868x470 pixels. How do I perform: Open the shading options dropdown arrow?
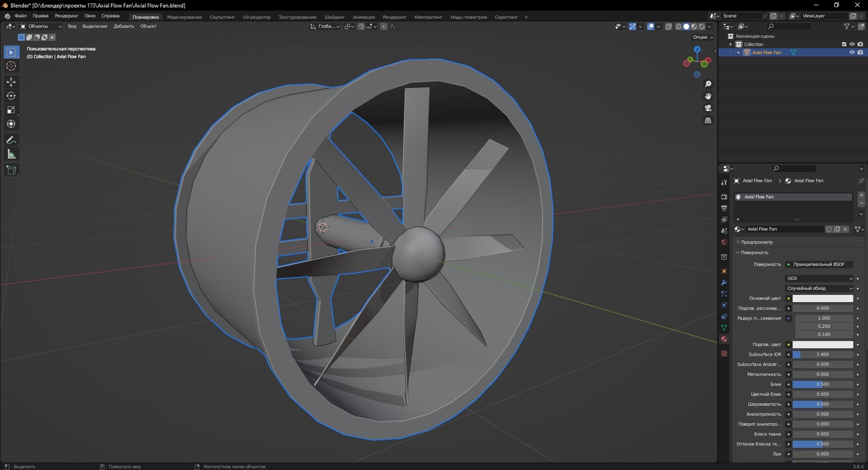pyautogui.click(x=709, y=26)
